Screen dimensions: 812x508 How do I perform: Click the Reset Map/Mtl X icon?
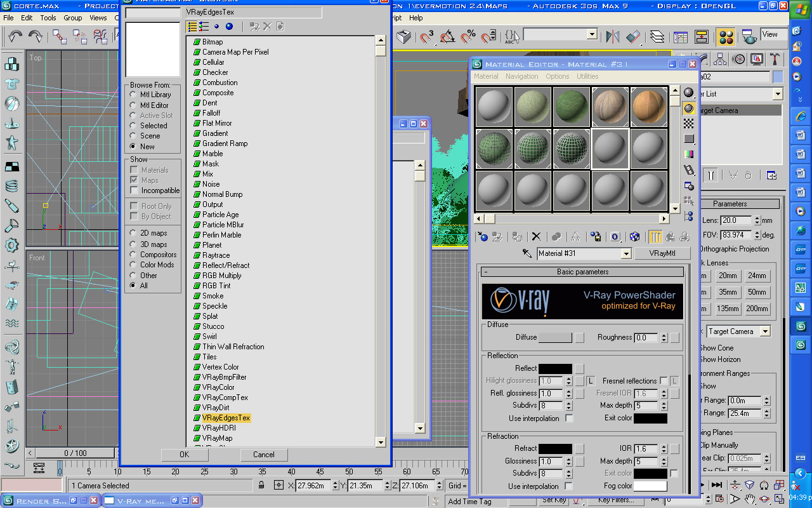coord(536,237)
